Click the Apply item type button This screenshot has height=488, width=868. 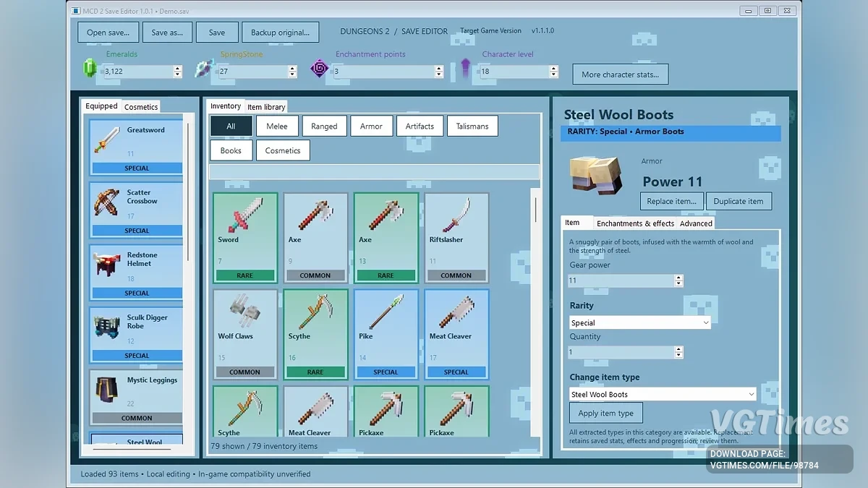pos(606,413)
